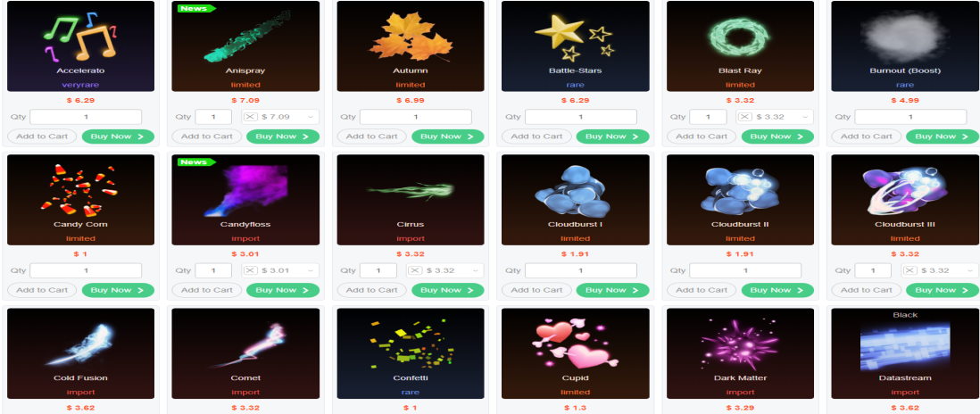Viewport: 980px width, 414px height.
Task: Buy Now the Burnout (Boost) item
Action: click(x=942, y=137)
